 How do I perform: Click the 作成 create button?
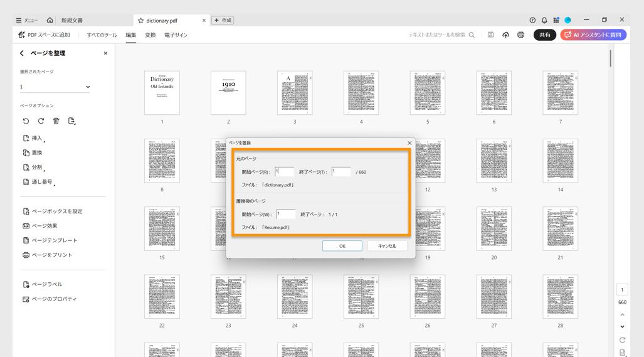223,20
